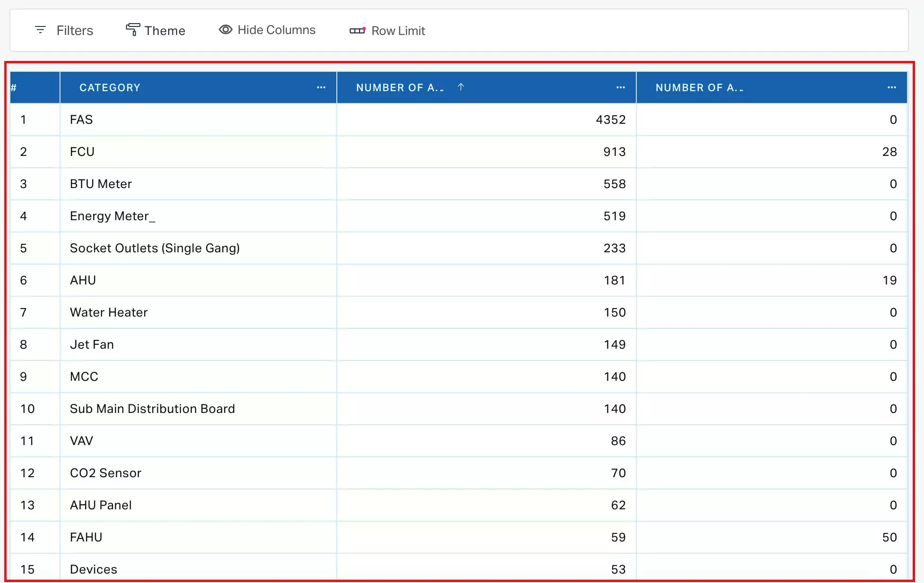Screen dimensions: 924x583
Task: Open the Filters option
Action: [x=75, y=31]
